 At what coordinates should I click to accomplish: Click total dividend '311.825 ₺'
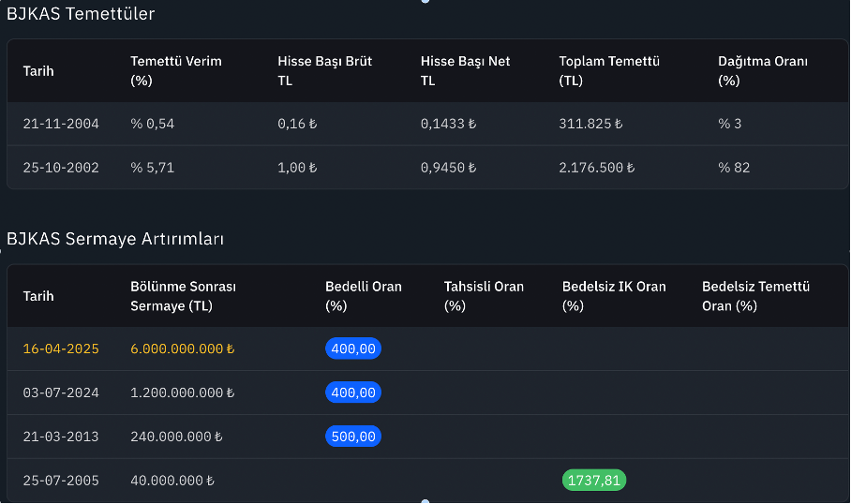pos(590,124)
